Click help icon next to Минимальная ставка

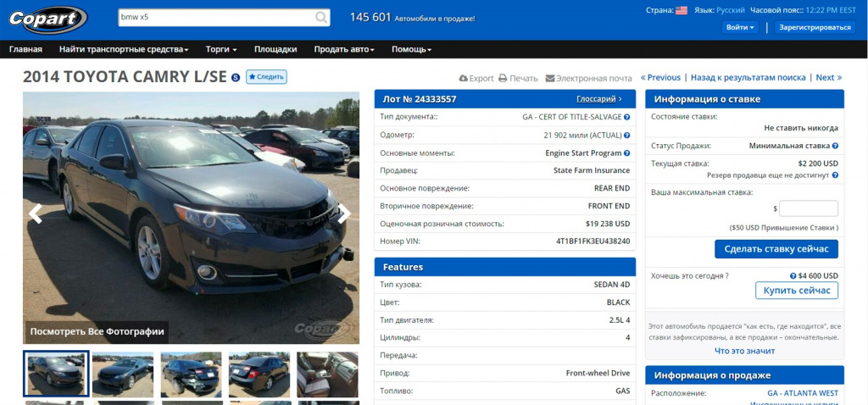(835, 146)
